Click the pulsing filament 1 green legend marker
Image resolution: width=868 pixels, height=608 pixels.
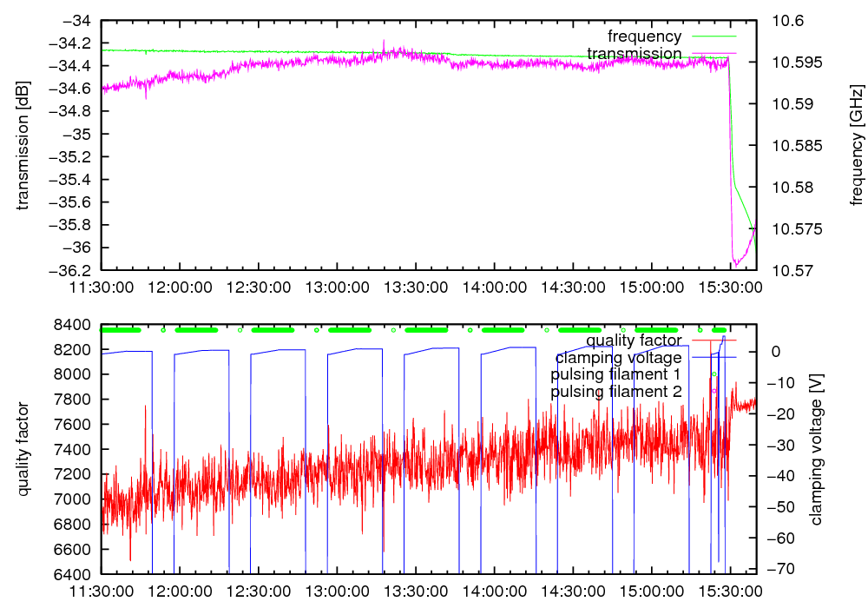click(x=713, y=374)
